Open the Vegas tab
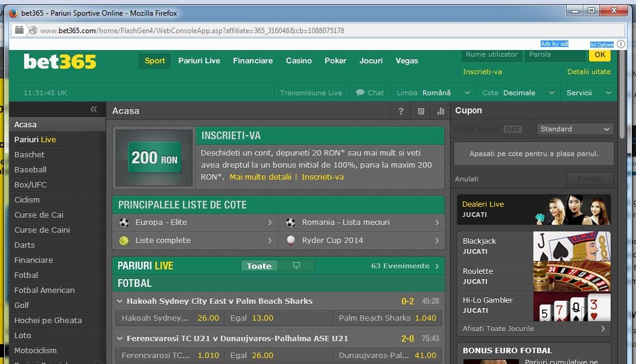Viewport: 636px width, 364px height. (x=407, y=61)
